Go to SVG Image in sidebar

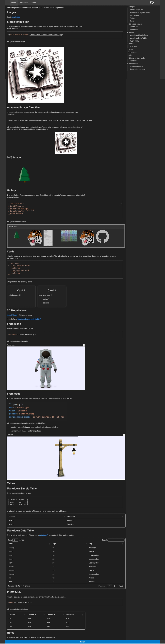tap(134, 15)
